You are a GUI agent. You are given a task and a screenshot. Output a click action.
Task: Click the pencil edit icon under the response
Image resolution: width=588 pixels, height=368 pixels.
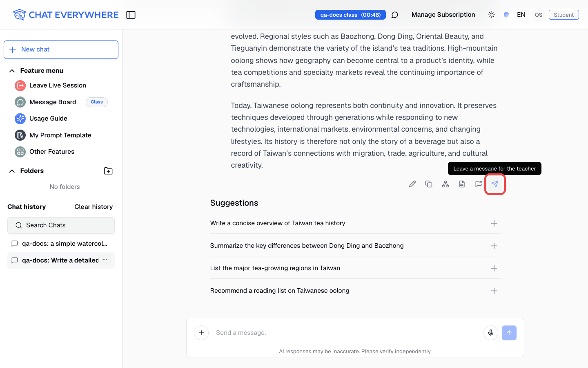point(412,184)
